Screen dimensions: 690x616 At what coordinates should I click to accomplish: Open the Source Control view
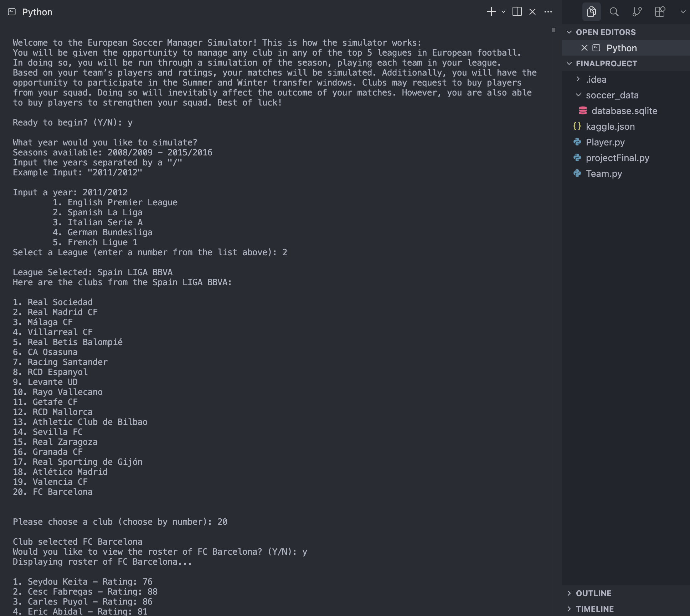pyautogui.click(x=637, y=12)
